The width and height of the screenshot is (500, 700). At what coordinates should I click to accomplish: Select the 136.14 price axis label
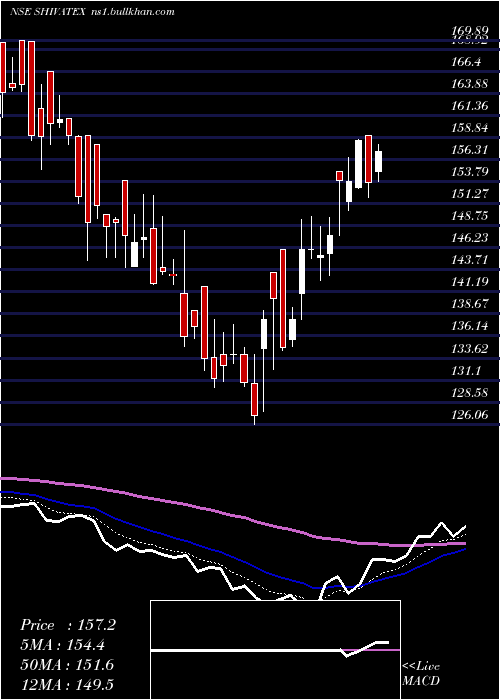click(x=469, y=326)
